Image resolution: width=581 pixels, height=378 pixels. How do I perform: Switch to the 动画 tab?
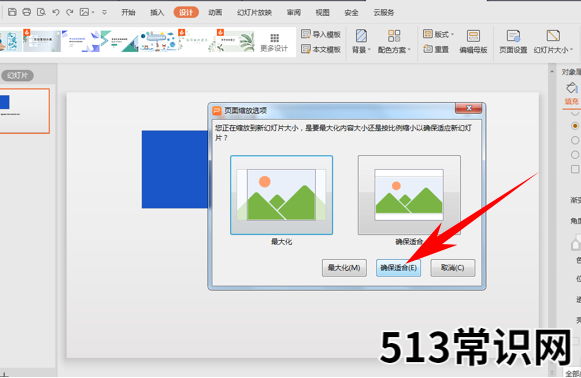coord(215,13)
